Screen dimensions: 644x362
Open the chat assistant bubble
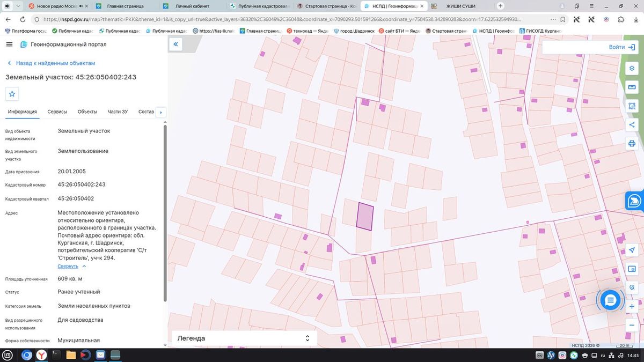610,300
